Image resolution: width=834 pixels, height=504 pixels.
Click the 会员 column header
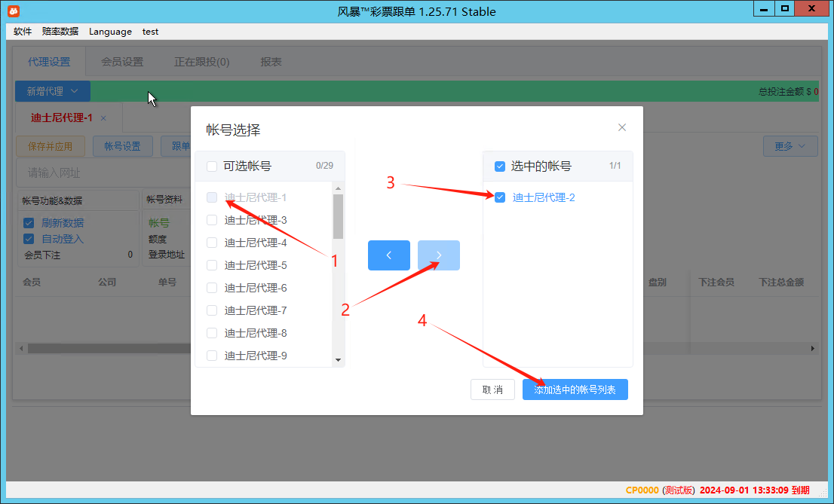[32, 283]
